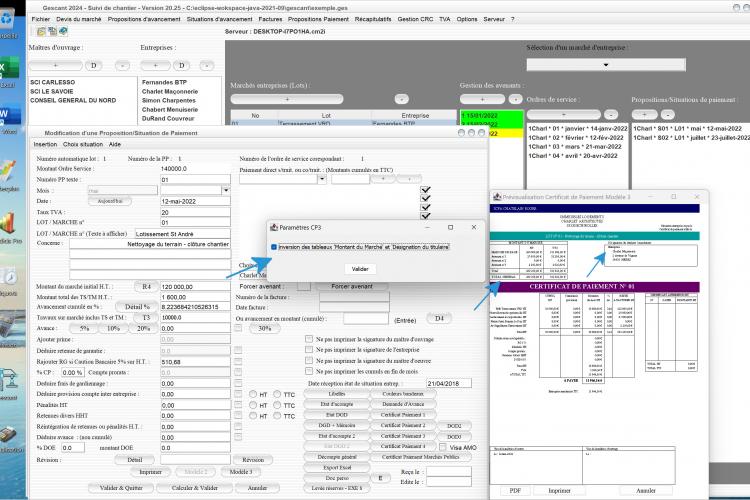Screen dimensions: 750x500
Task: Select 'Charlet Maçonnerie' in Entreprises list
Action: (x=170, y=91)
